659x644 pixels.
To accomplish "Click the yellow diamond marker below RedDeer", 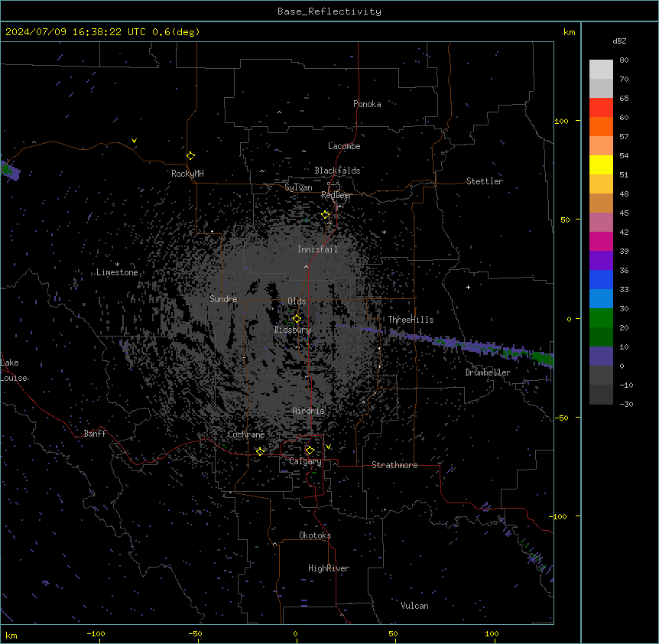I will 326,215.
